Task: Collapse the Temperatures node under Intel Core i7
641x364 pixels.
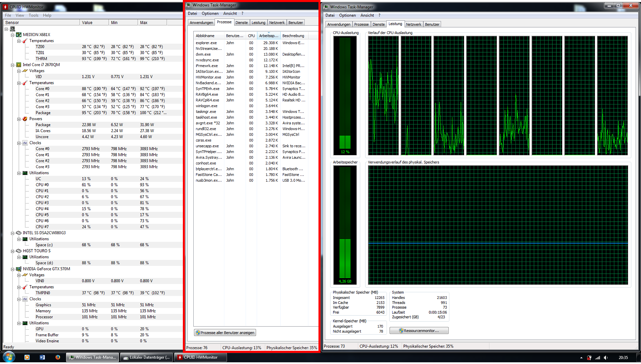Action: [x=19, y=83]
